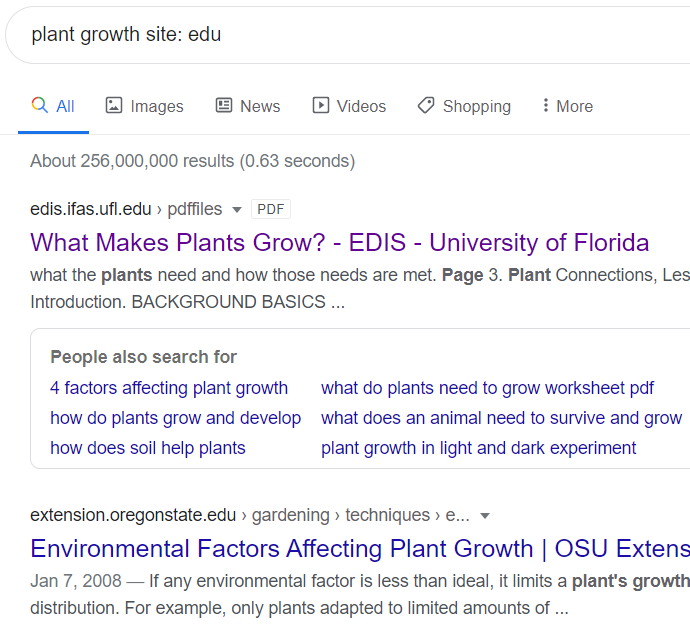Select 'how does soil help plants' suggestion
Screen dimensions: 690x626
(148, 448)
